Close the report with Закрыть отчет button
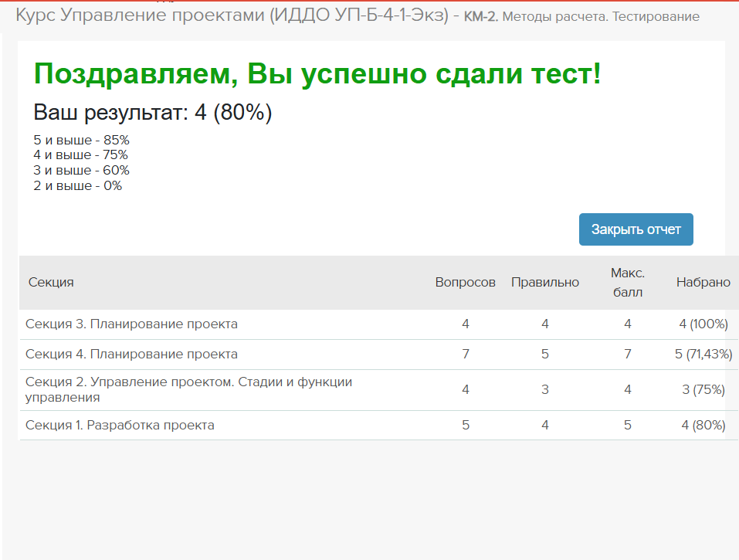This screenshot has width=739, height=560. coord(636,229)
